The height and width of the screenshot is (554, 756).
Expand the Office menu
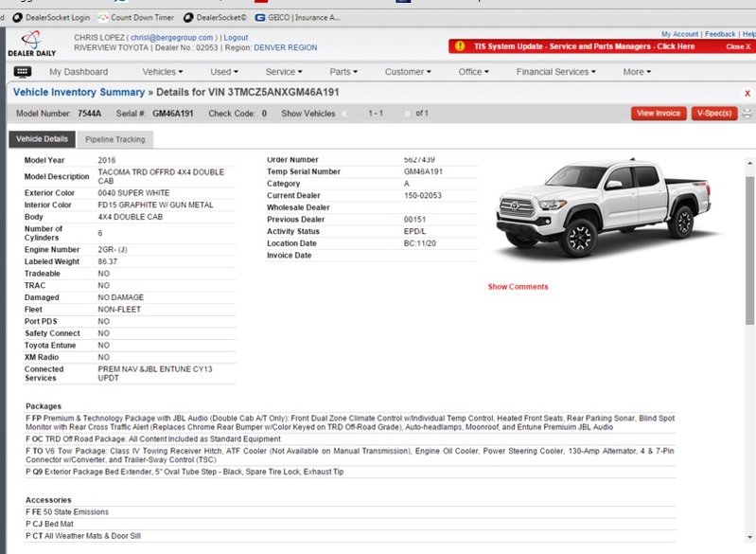pyautogui.click(x=473, y=72)
